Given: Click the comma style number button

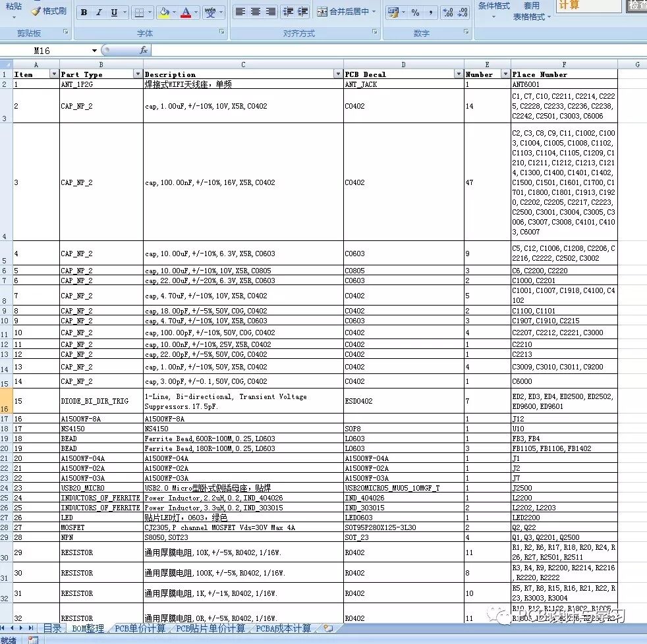Looking at the screenshot, I should (430, 13).
